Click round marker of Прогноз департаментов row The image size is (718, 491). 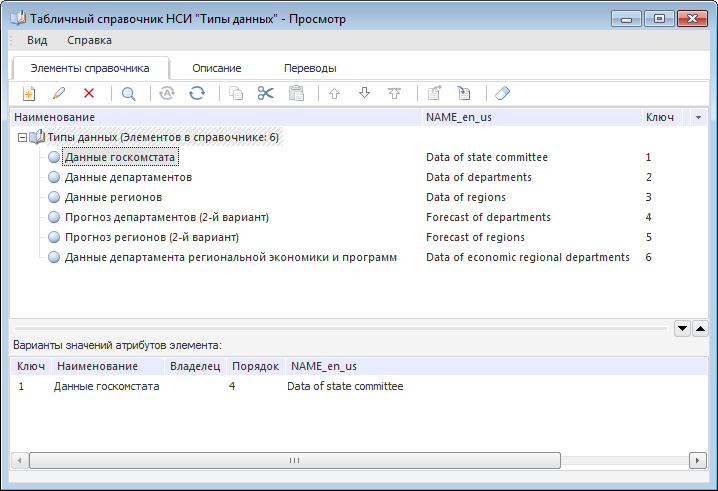pyautogui.click(x=54, y=217)
